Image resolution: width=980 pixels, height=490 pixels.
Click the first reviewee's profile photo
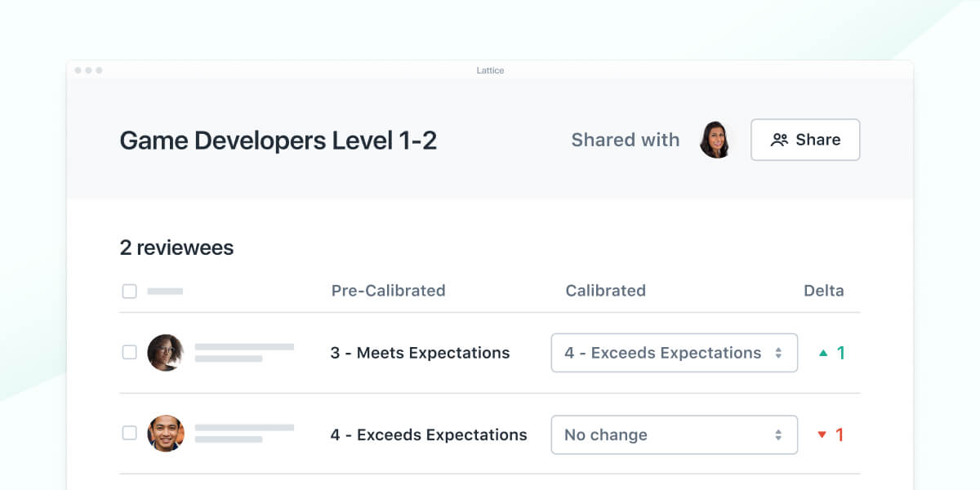click(x=165, y=353)
